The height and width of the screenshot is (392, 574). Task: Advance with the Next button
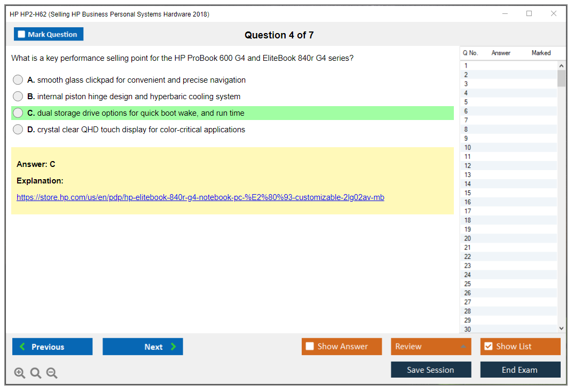143,347
